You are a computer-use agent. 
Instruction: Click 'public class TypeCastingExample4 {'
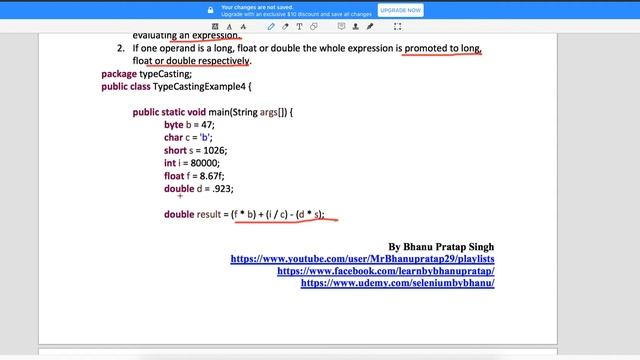point(176,87)
